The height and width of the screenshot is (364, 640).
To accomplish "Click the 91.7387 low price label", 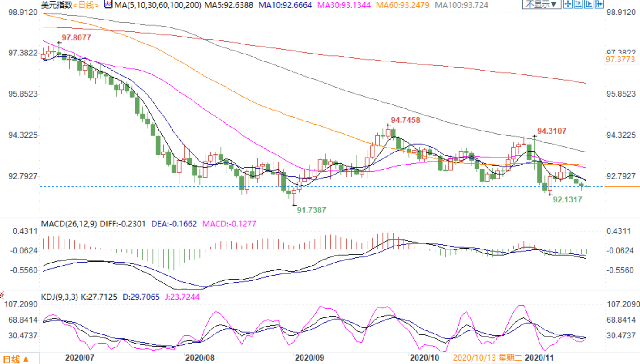I will (311, 210).
